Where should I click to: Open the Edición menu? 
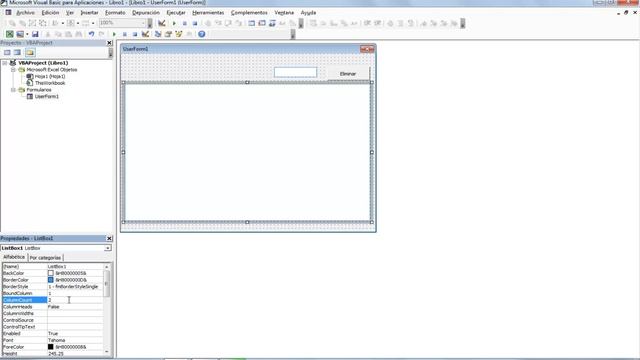click(51, 13)
